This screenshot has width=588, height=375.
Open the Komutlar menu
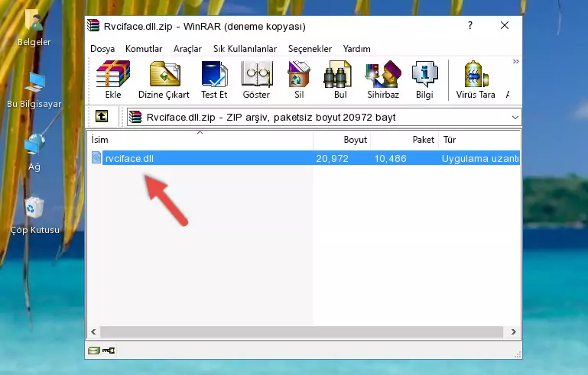(x=144, y=49)
